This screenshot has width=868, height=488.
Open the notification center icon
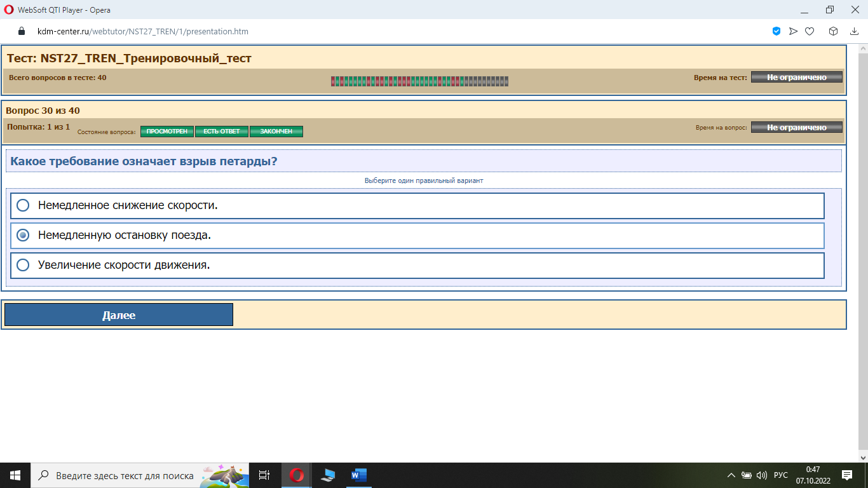(846, 475)
